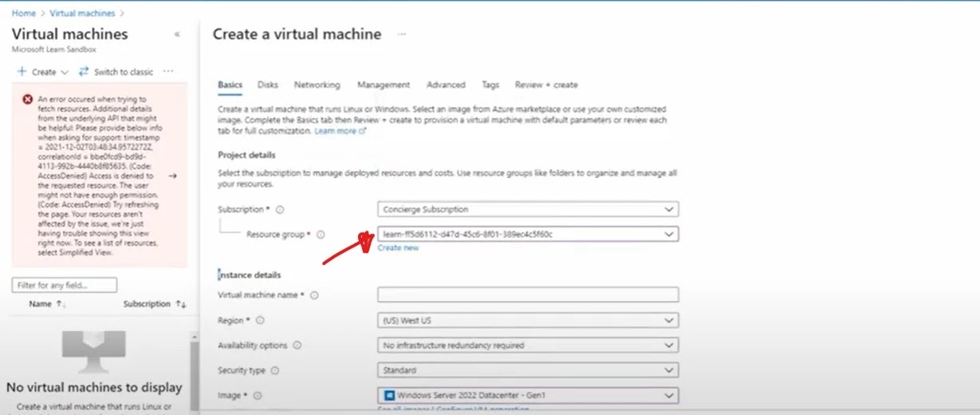
Task: Sort by the Subscription column
Action: 154,304
